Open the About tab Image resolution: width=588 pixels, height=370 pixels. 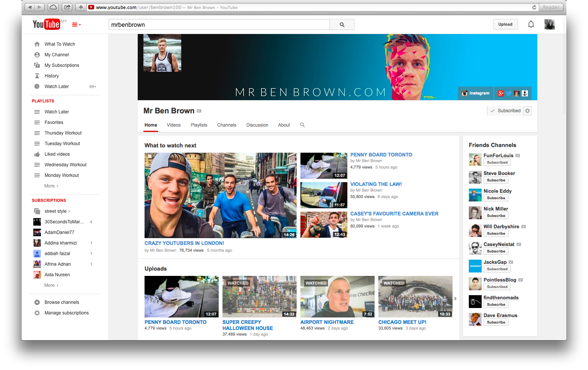pyautogui.click(x=284, y=125)
